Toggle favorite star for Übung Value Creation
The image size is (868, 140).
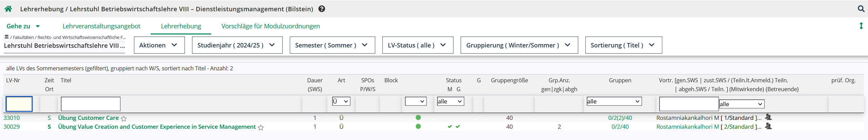click(x=261, y=127)
